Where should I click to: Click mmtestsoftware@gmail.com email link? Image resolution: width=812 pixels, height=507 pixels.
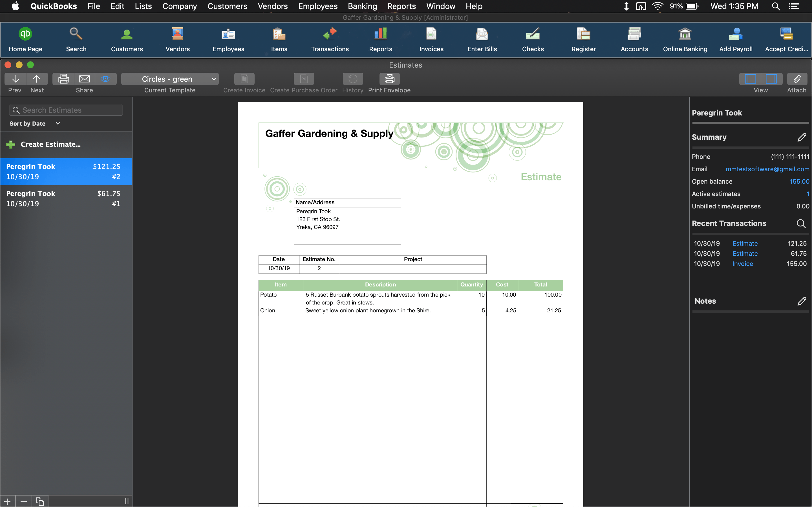767,169
